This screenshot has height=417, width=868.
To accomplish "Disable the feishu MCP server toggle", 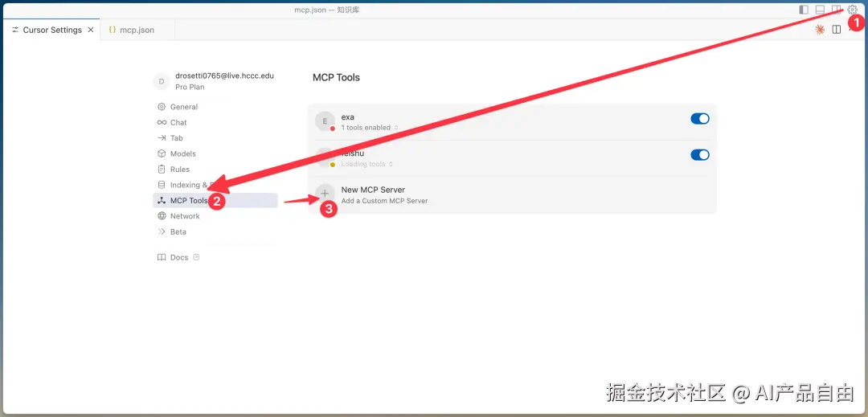I will click(700, 155).
